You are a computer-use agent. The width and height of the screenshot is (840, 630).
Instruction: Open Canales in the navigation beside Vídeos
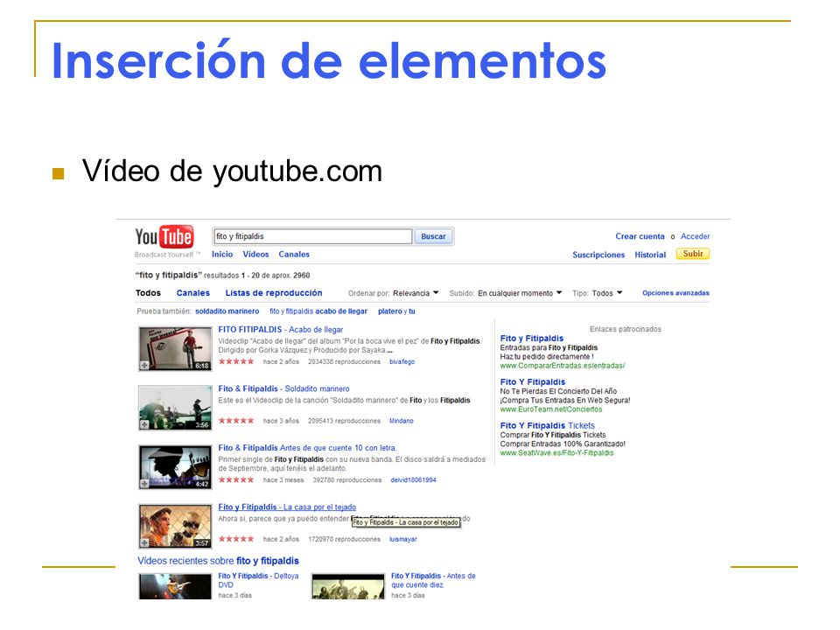pyautogui.click(x=294, y=255)
